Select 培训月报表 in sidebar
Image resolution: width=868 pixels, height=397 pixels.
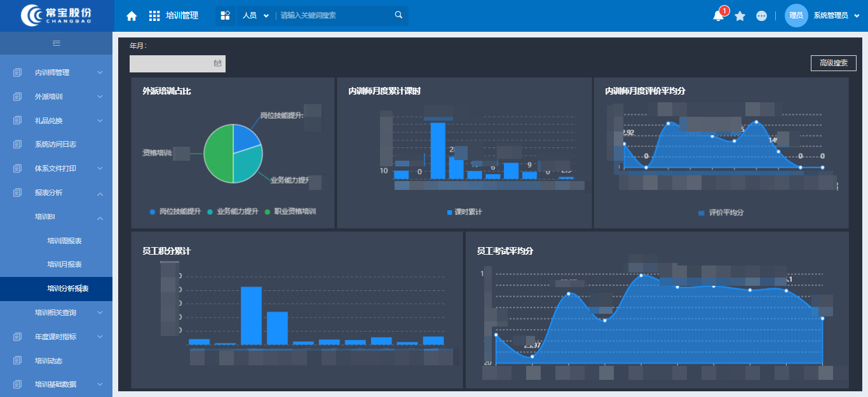point(64,264)
